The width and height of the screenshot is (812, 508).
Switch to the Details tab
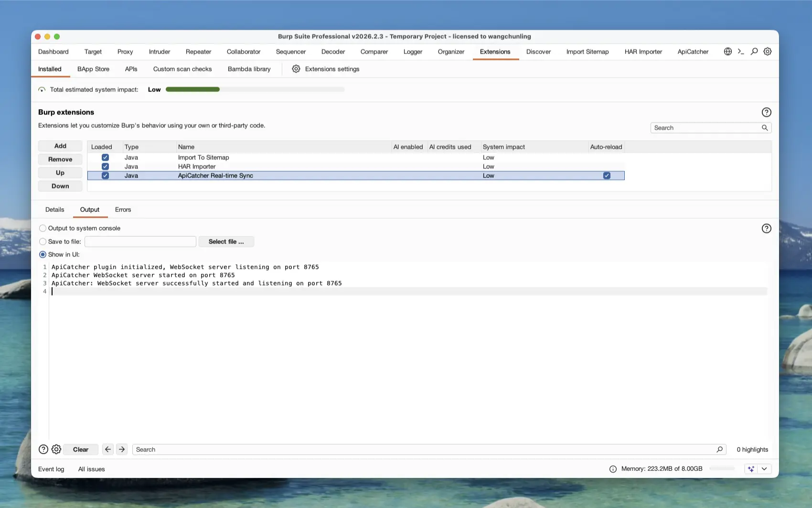click(x=54, y=209)
